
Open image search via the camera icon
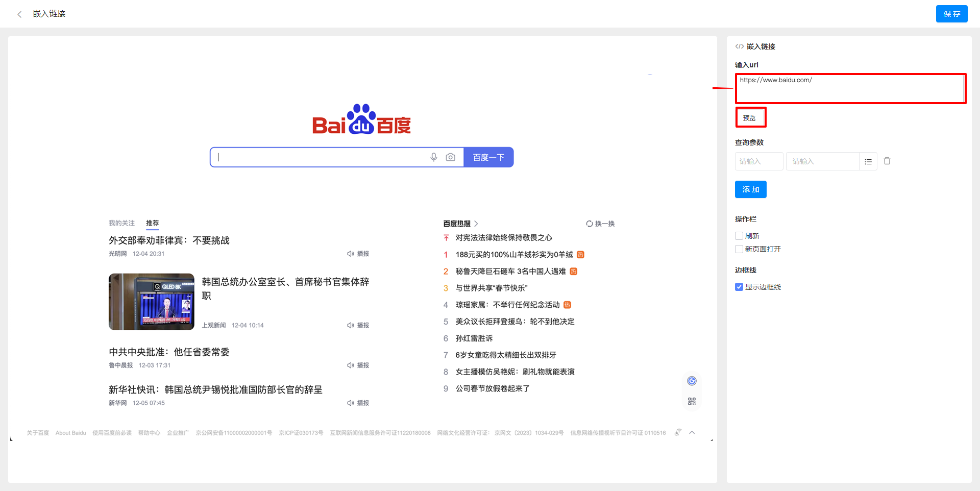450,157
